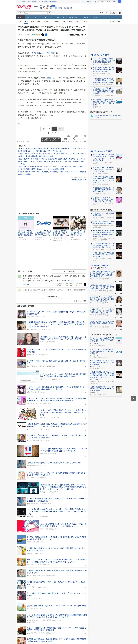Go to previous page 前へ button
This screenshot has height=644, width=138.
coord(43,129)
